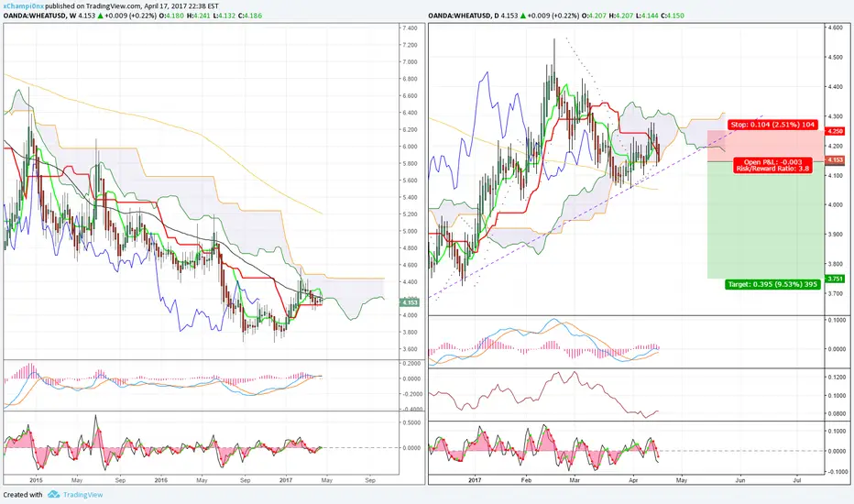The height and width of the screenshot is (504, 854).
Task: Click the 5.000 level on weekly price axis
Action: [409, 231]
